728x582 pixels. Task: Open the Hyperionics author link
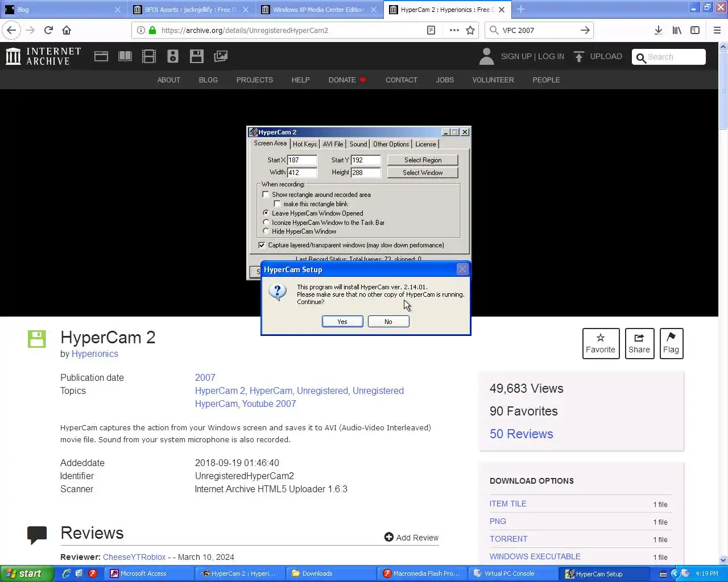pyautogui.click(x=95, y=354)
